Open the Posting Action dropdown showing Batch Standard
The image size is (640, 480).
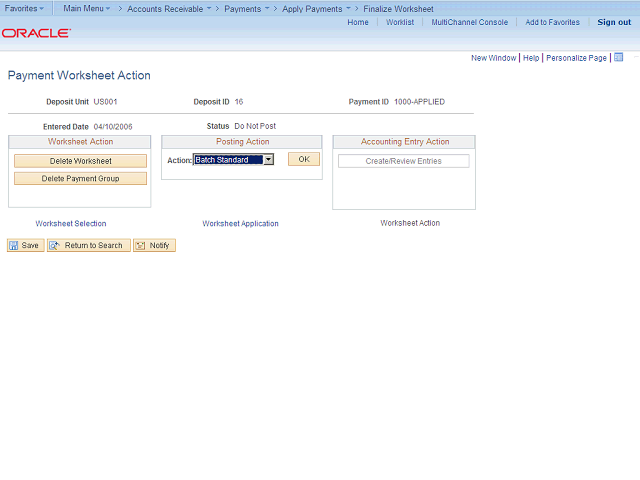click(233, 160)
